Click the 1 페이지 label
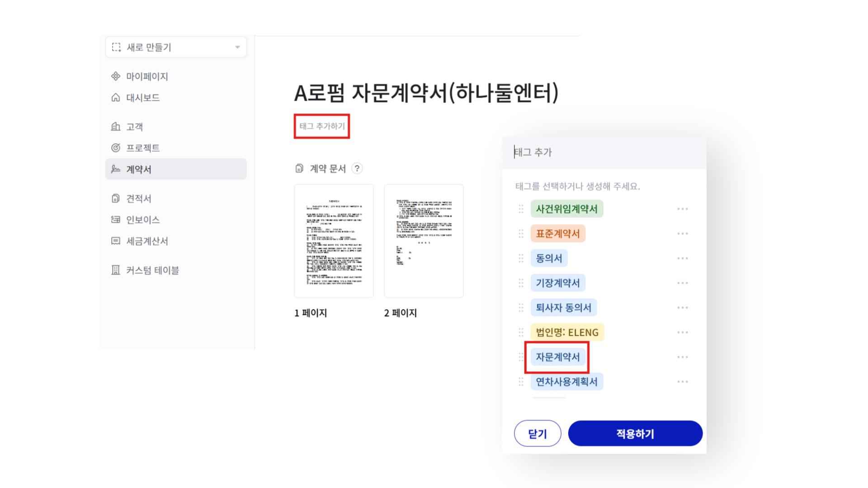The width and height of the screenshot is (868, 488). pos(311,313)
